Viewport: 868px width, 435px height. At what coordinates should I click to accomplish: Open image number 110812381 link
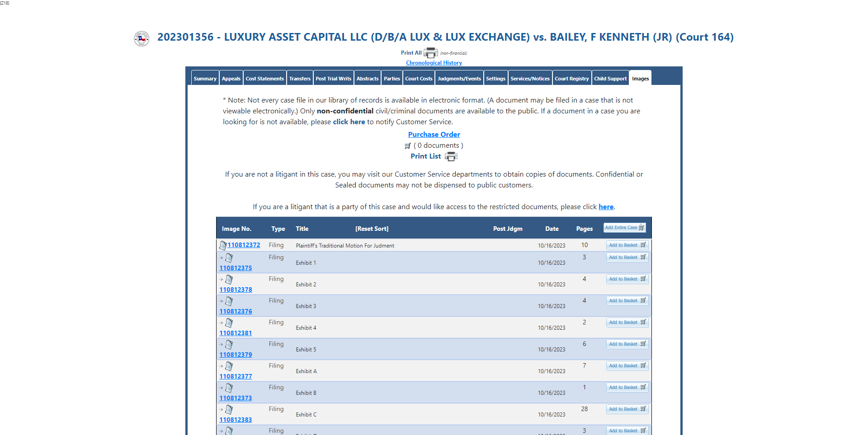236,333
